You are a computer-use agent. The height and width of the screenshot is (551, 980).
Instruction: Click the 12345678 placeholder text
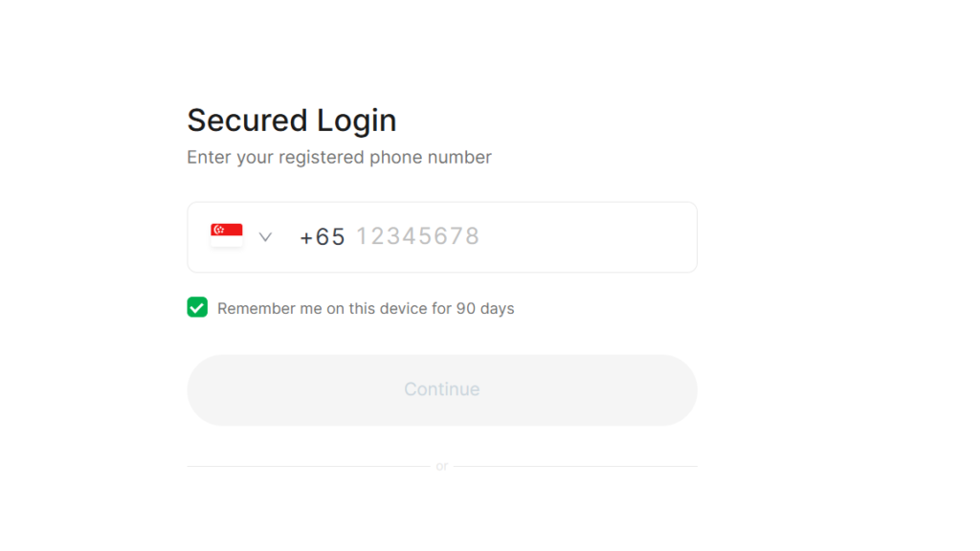pos(417,236)
